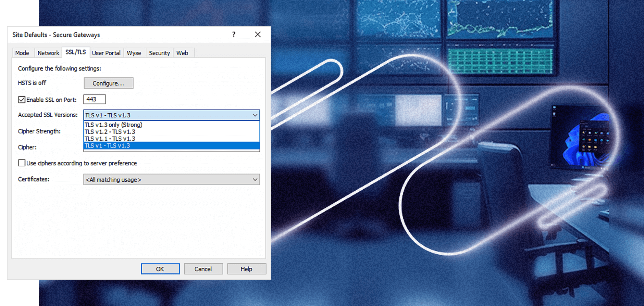Open the Certificates dropdown

point(172,179)
